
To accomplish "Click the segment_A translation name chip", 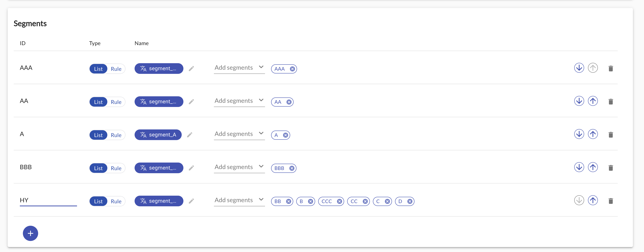I will [x=158, y=135].
